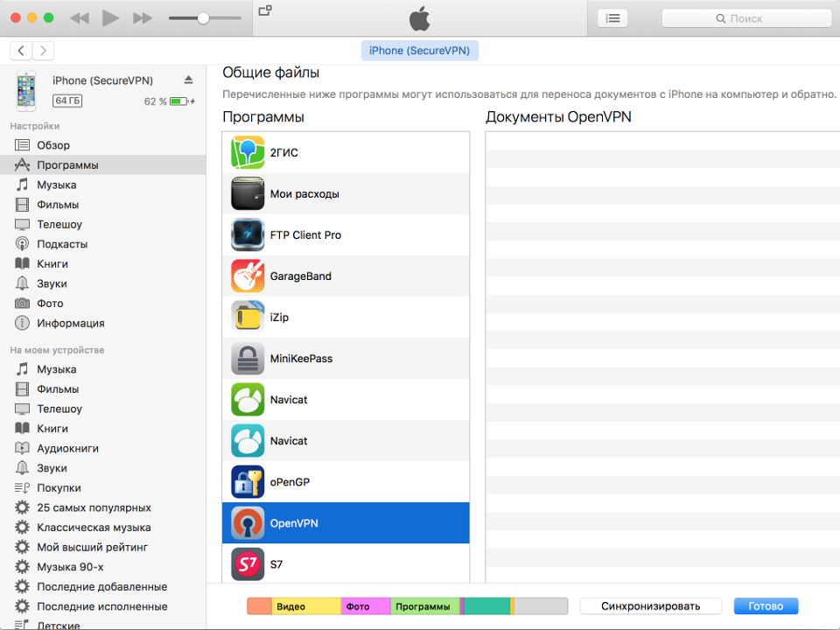Select the iPhone (SecureVPN) device tab
The height and width of the screenshot is (630, 840).
(419, 51)
